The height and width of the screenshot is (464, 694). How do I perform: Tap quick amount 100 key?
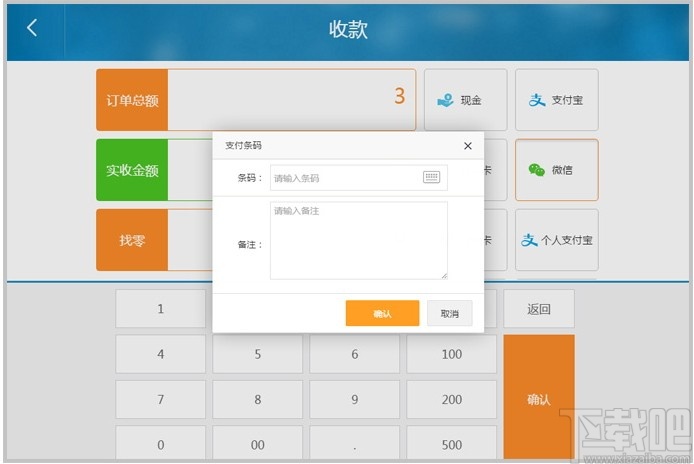[x=451, y=354]
